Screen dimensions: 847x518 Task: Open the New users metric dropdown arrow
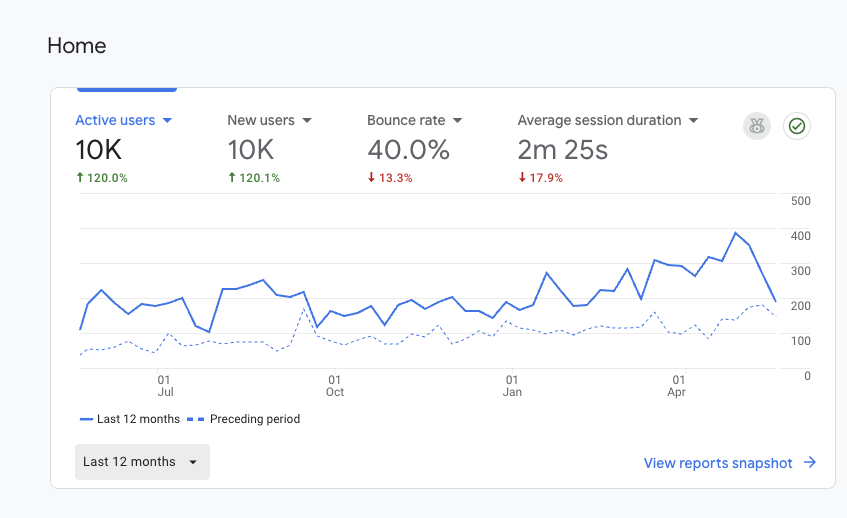[x=307, y=120]
